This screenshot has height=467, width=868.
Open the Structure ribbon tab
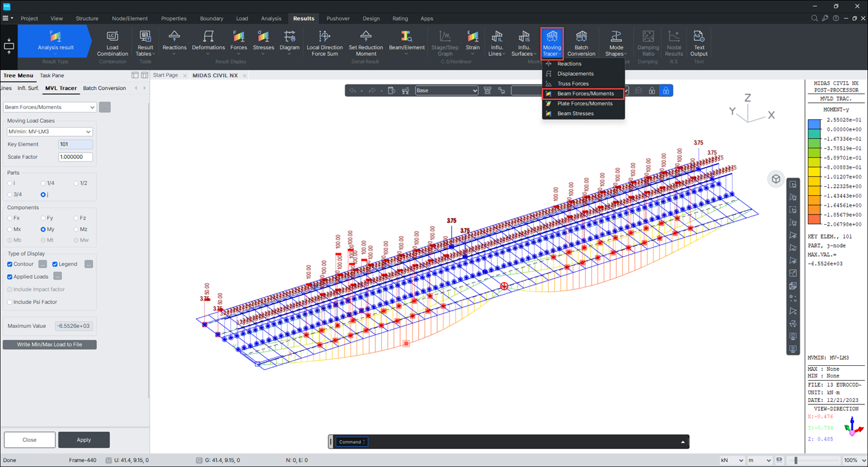(x=87, y=19)
